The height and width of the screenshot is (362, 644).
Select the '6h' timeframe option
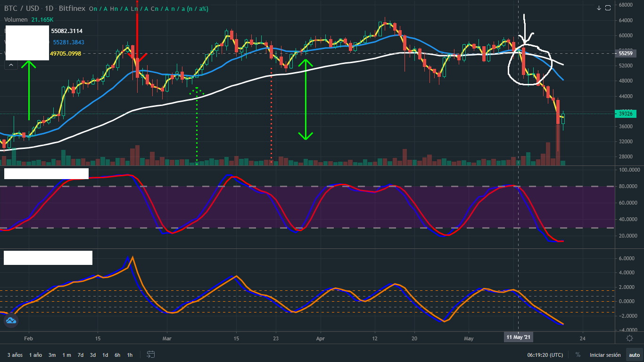click(117, 355)
